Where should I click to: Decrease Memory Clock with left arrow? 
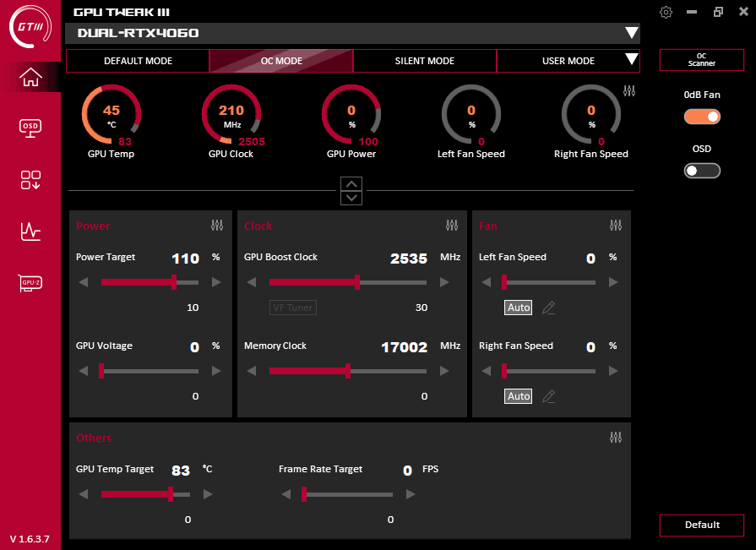[251, 371]
